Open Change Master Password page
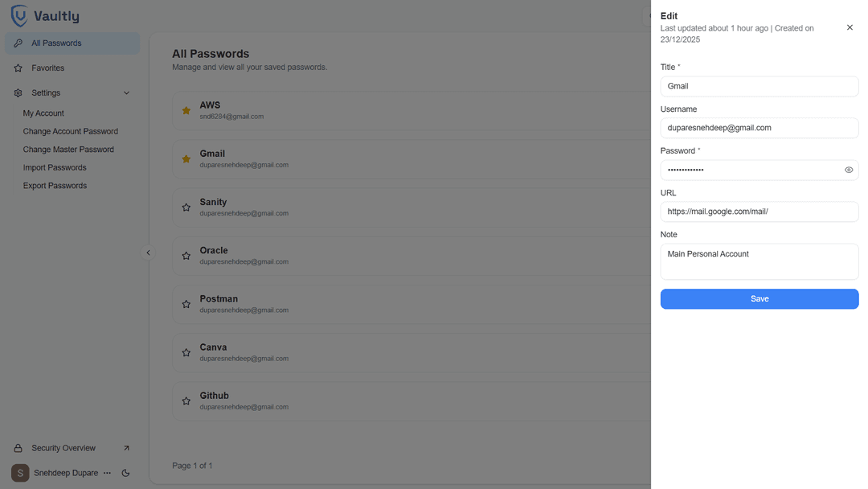 (68, 150)
